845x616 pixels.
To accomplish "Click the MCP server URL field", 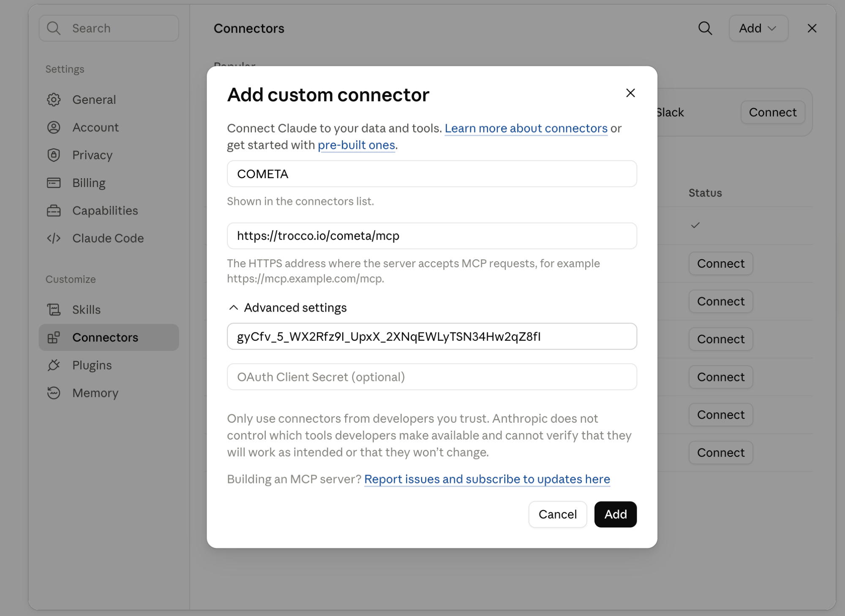I will (432, 236).
